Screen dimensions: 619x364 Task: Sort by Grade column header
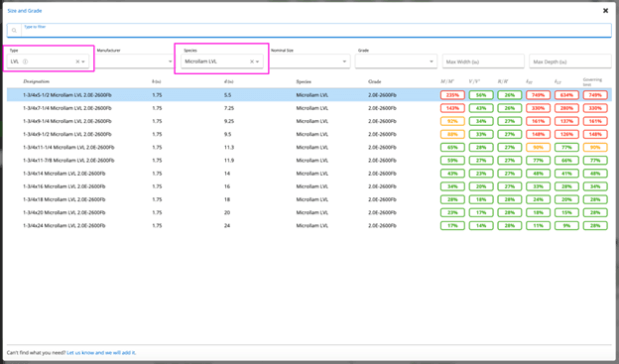coord(375,81)
